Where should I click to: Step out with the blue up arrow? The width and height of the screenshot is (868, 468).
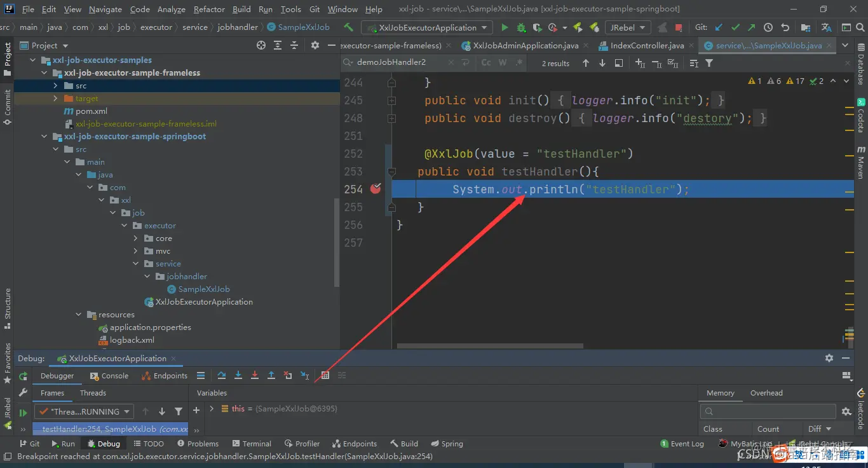[271, 376]
